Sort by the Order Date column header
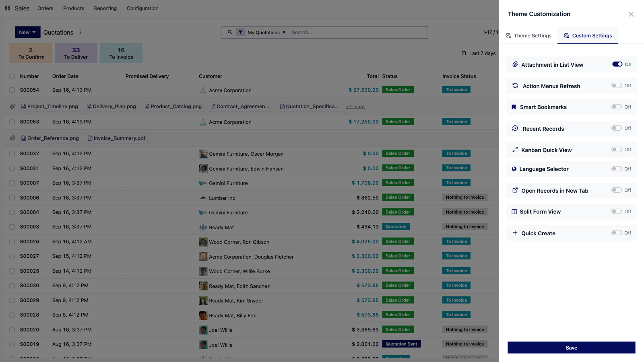The image size is (644, 362). tap(65, 76)
